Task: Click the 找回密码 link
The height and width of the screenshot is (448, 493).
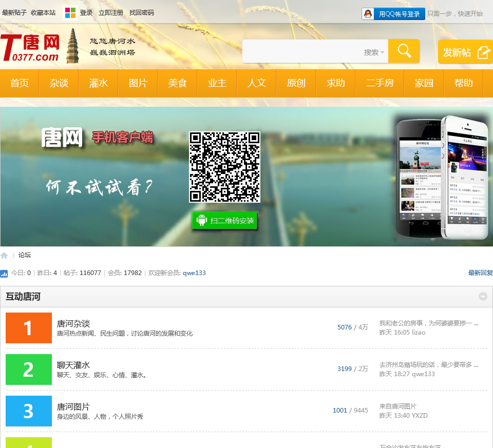Action: click(x=142, y=13)
